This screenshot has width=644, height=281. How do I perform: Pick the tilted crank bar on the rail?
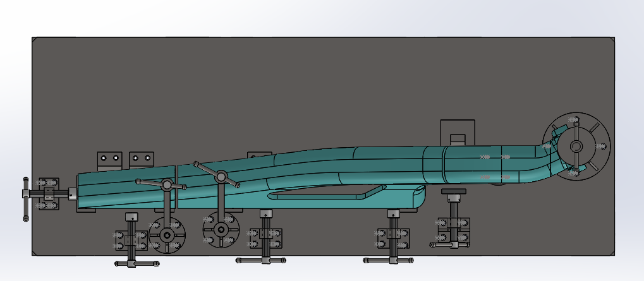[x=216, y=175]
